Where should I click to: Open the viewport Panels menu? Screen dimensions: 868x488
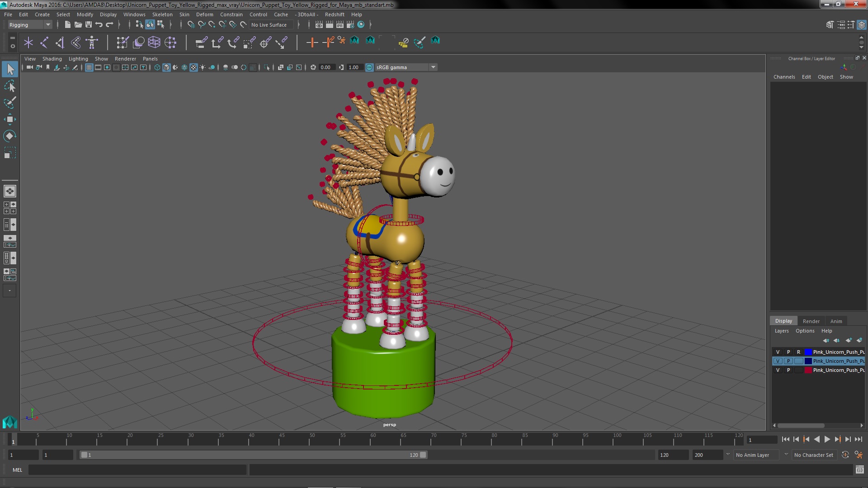[150, 59]
